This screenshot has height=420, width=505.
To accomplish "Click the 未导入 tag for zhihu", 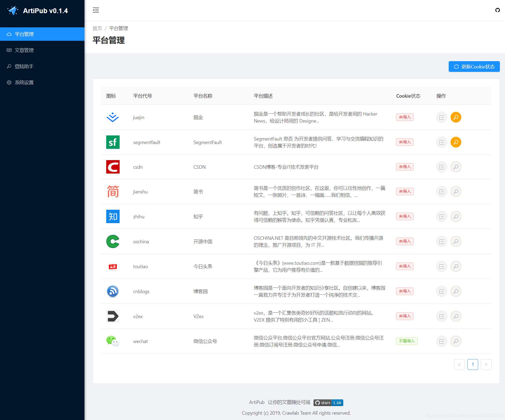I will coord(405,216).
